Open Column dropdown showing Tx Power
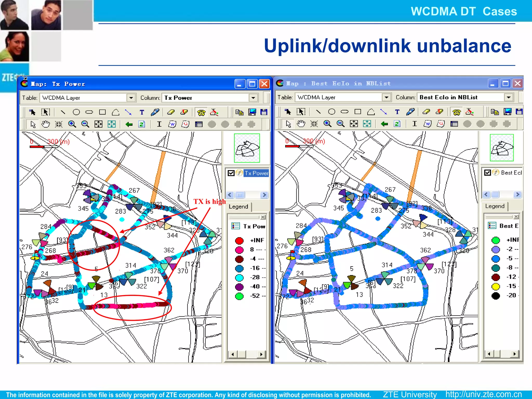 [x=253, y=98]
